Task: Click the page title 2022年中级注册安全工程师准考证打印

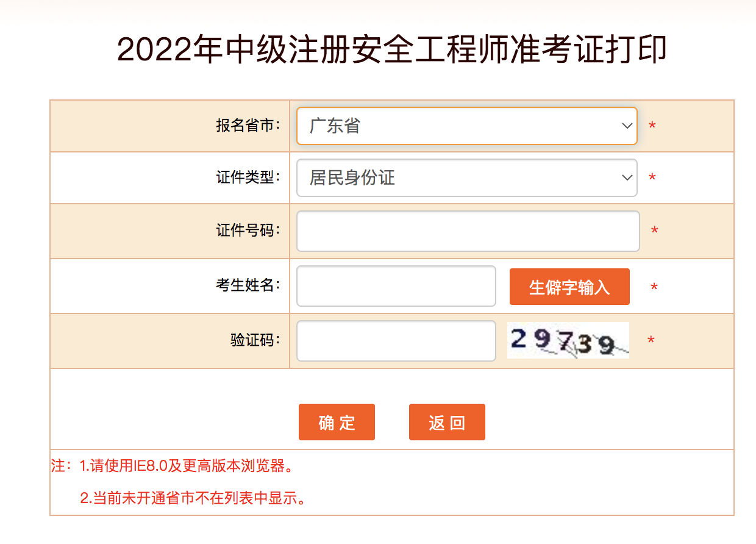Action: [378, 48]
